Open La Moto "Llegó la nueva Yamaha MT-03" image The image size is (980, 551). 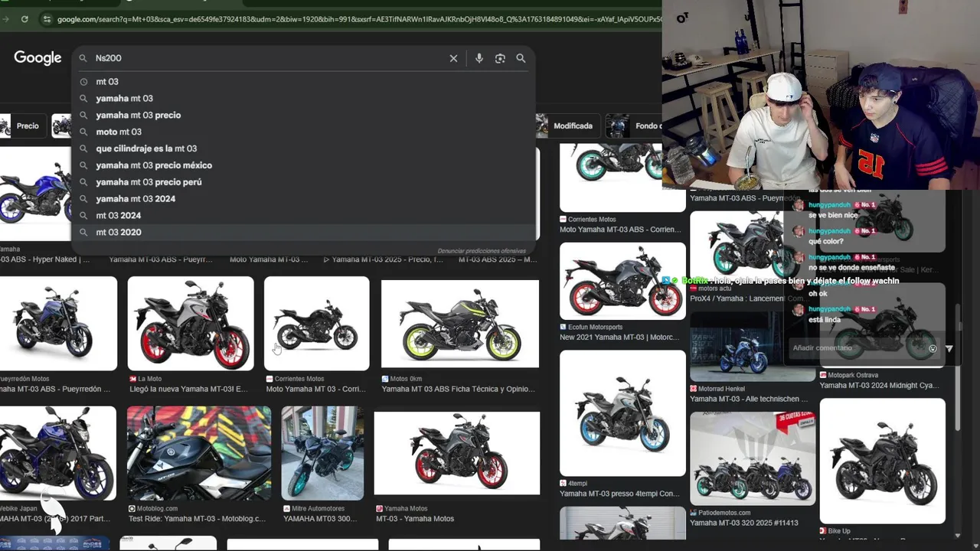tap(191, 324)
